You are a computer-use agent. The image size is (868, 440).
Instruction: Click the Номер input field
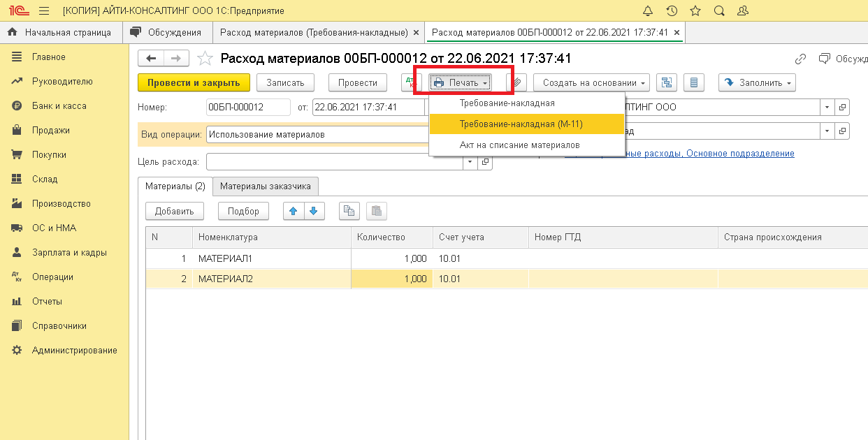pos(248,107)
